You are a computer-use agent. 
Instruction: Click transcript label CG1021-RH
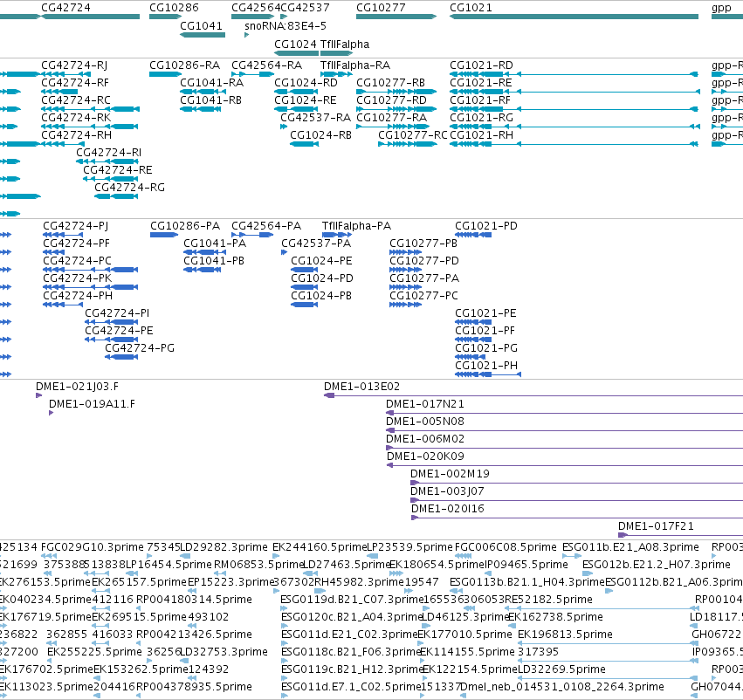point(481,135)
